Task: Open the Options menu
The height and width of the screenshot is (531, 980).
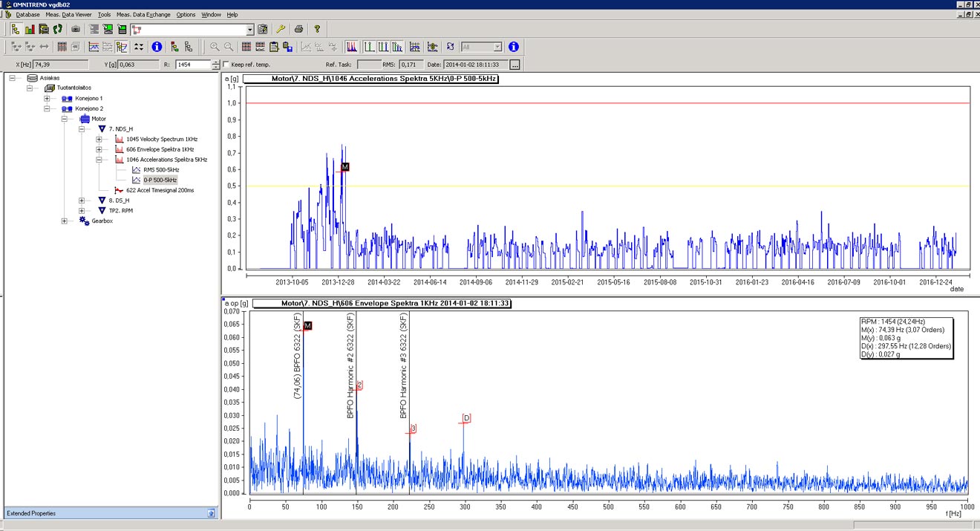Action: [x=186, y=14]
